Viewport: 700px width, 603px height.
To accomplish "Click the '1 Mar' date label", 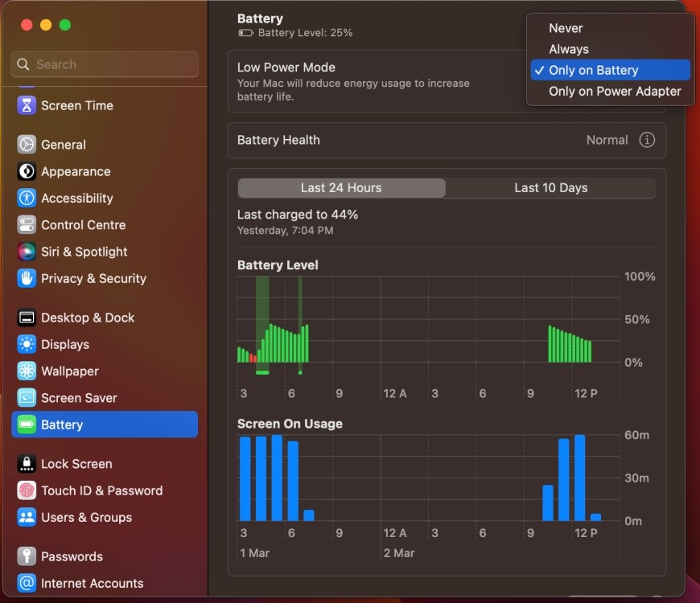I will 254,553.
